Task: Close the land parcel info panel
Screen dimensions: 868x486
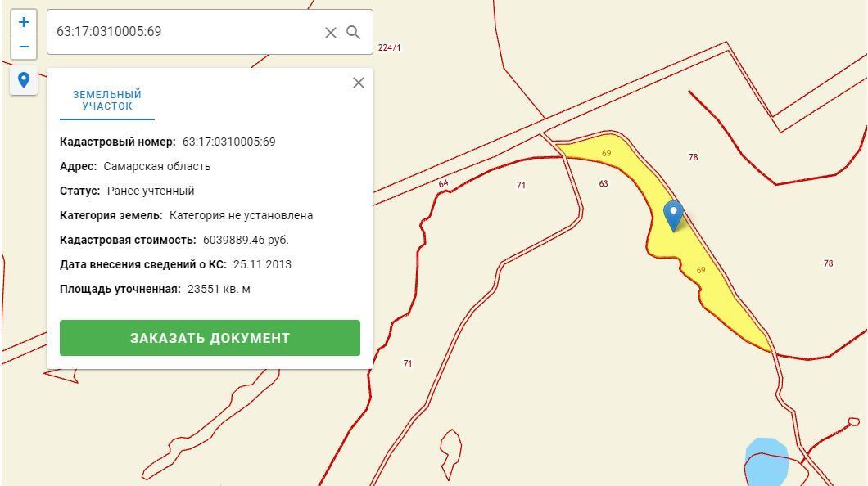Action: pos(359,83)
